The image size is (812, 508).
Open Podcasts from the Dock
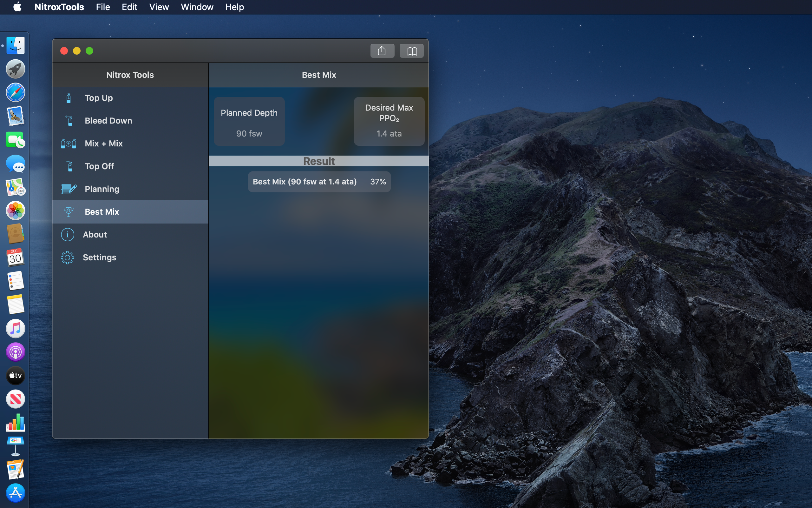(x=16, y=352)
